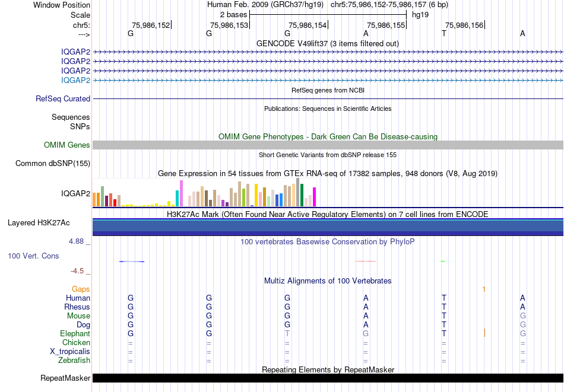Screen dimensions: 564x392
Task: Click the Chicken alignment row label
Action: tap(76, 342)
